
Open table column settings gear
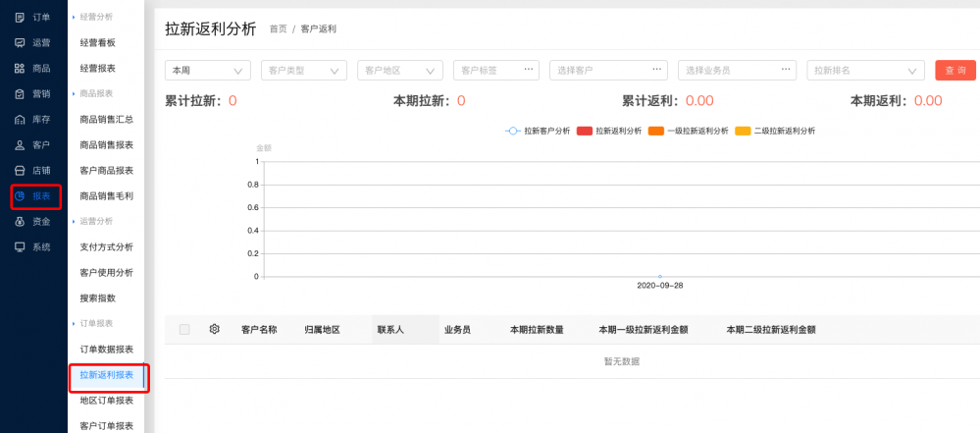pos(215,329)
